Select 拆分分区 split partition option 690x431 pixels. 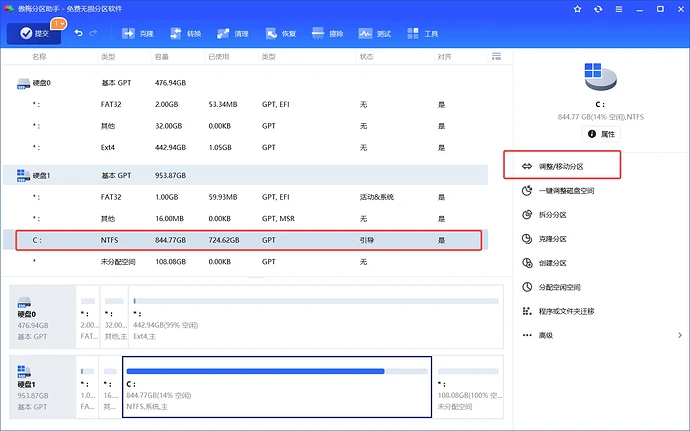point(552,214)
